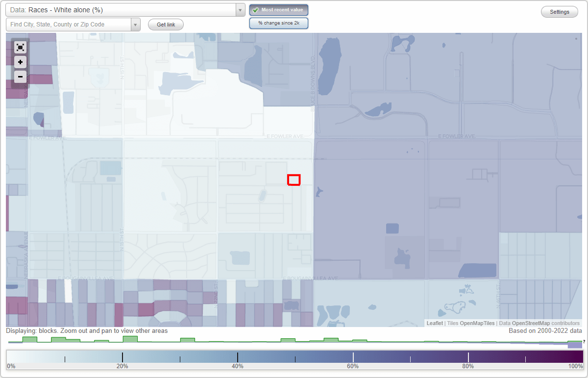Screen dimensions: 588x378
Task: Click the 40% mark on color legend
Action: tap(238, 366)
